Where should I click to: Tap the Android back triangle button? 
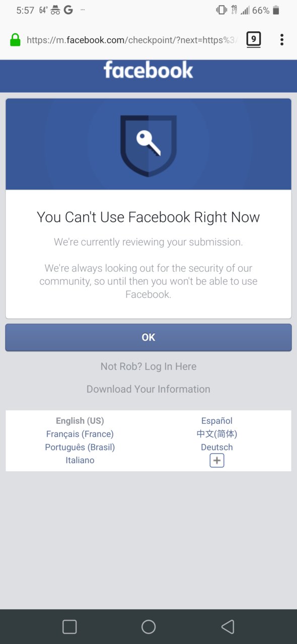[228, 626]
